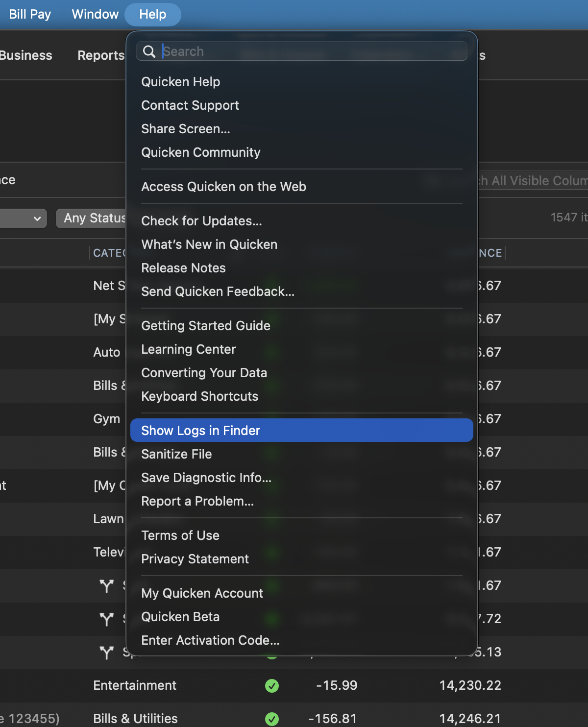
Task: Click the Gym category cell
Action: click(107, 419)
